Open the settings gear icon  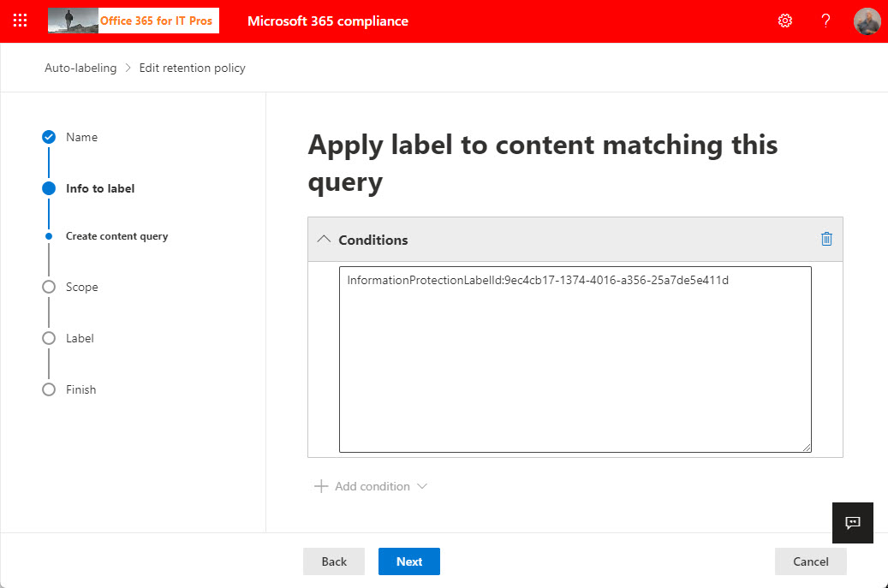click(784, 21)
